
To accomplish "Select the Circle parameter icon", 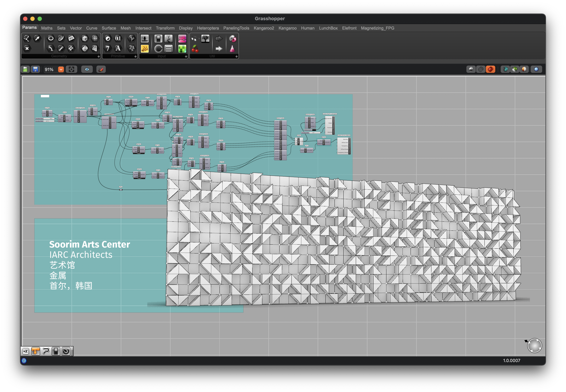I will [51, 38].
